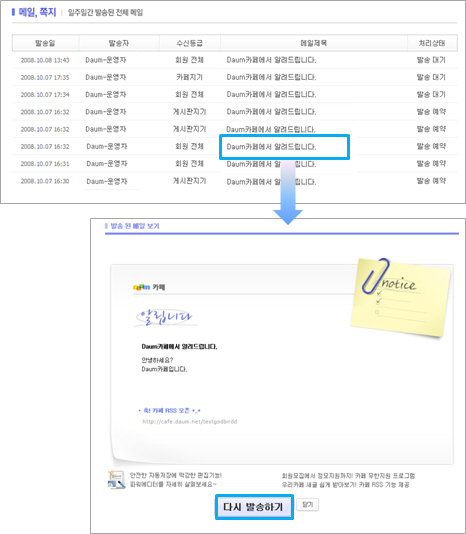Click the 다시 발송하기 button
Viewport: 466px width, 534px height.
(254, 507)
